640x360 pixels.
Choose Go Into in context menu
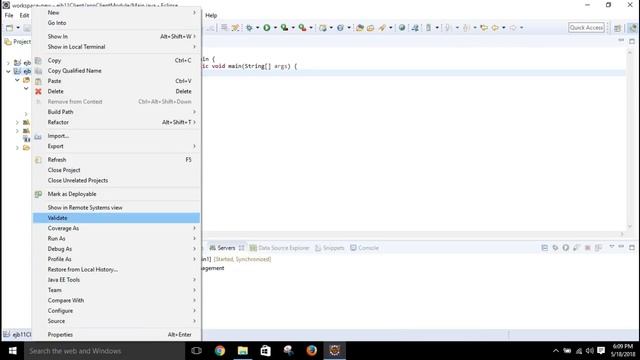[x=116, y=23]
